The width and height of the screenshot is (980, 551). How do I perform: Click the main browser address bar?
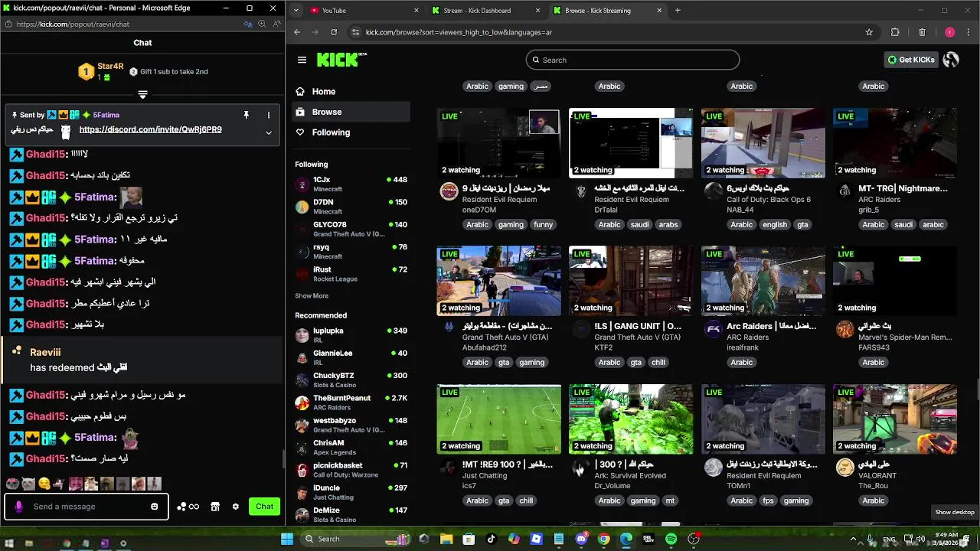click(x=605, y=32)
